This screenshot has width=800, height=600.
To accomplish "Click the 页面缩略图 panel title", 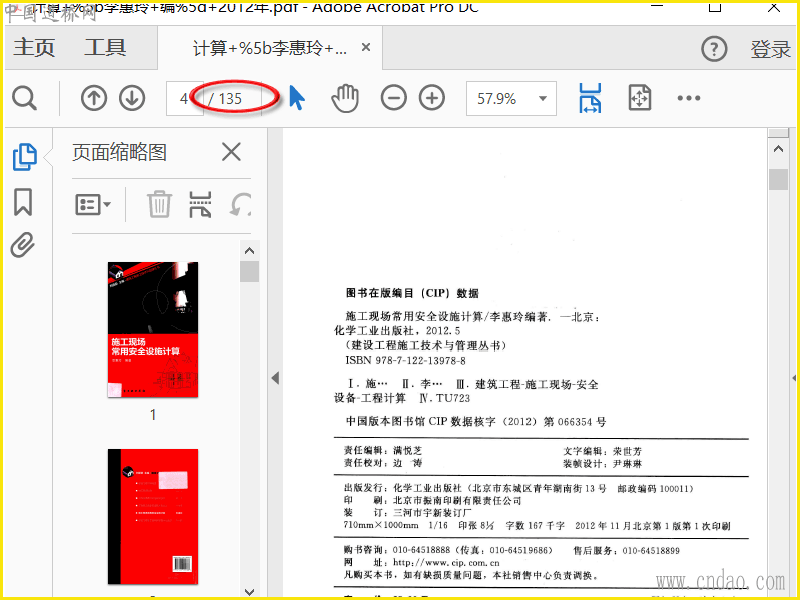I will click(x=119, y=152).
